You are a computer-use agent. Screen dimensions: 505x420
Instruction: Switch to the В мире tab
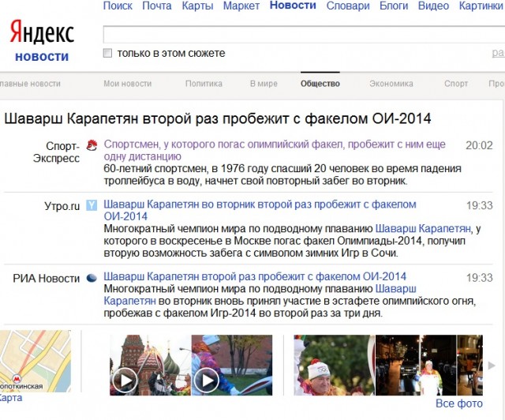[264, 84]
